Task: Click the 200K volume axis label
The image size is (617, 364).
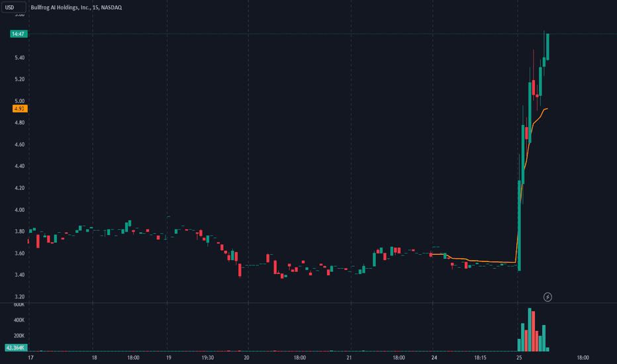Action: coord(19,336)
